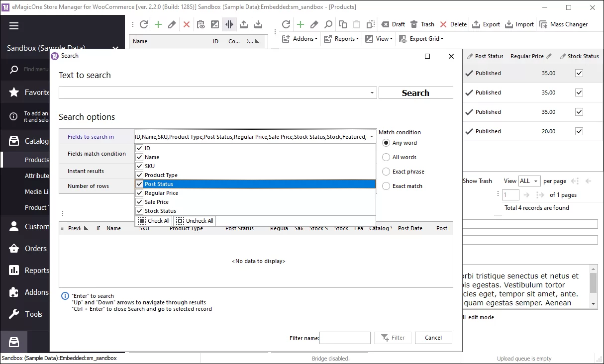Switch to the Fields match condition tab
604x364 pixels.
pos(97,154)
